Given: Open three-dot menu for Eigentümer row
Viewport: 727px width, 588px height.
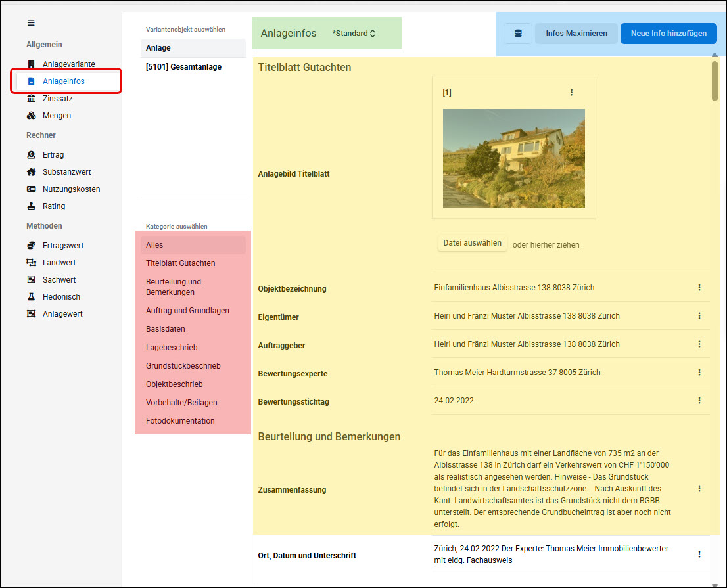Looking at the screenshot, I should coord(699,316).
